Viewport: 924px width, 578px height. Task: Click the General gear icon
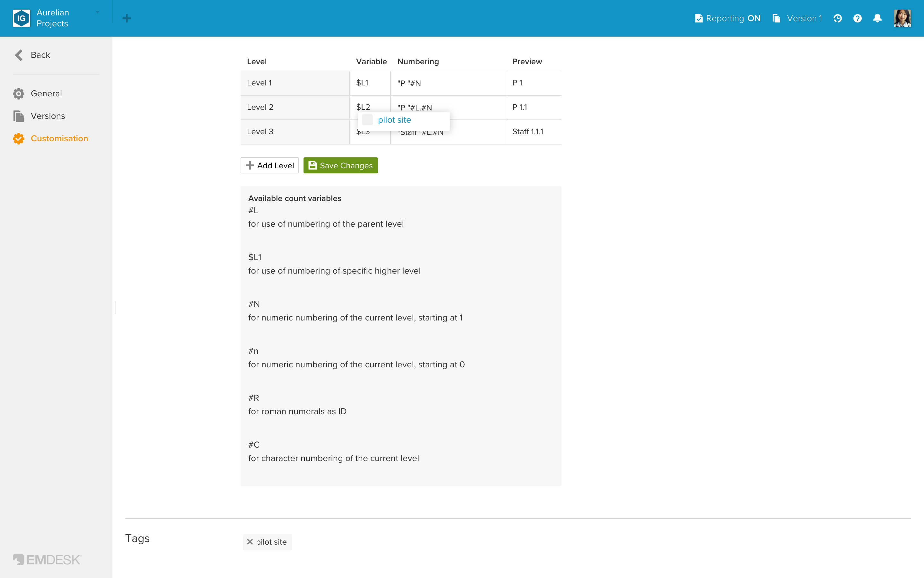click(18, 94)
